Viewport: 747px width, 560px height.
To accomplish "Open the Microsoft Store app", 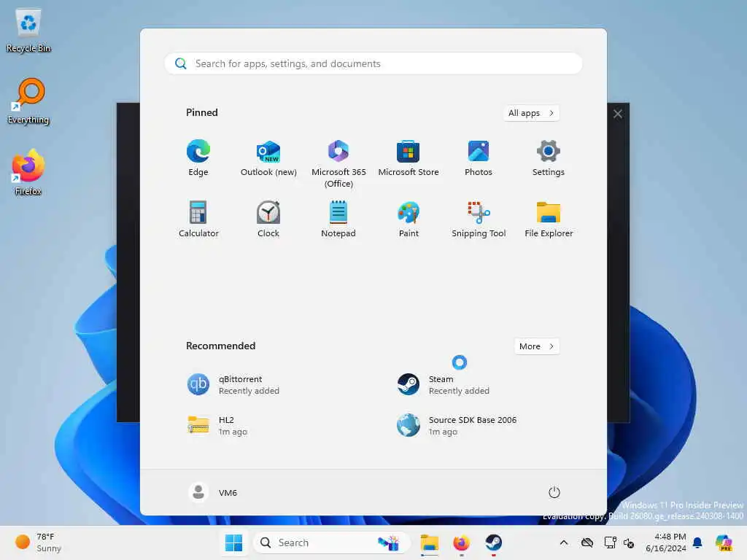I will pyautogui.click(x=409, y=158).
